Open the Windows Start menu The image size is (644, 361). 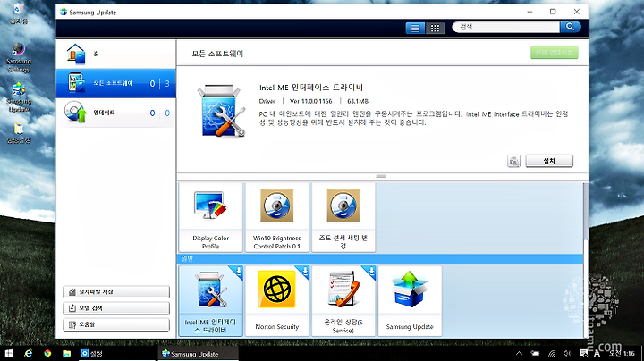(x=9, y=353)
